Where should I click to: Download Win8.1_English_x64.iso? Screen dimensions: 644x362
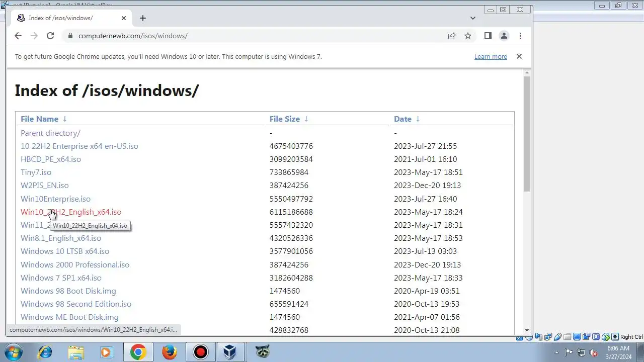(x=61, y=238)
